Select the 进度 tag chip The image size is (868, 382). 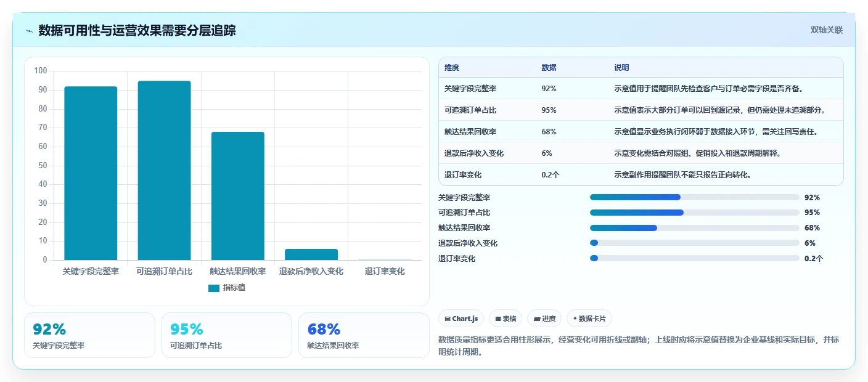(x=544, y=319)
